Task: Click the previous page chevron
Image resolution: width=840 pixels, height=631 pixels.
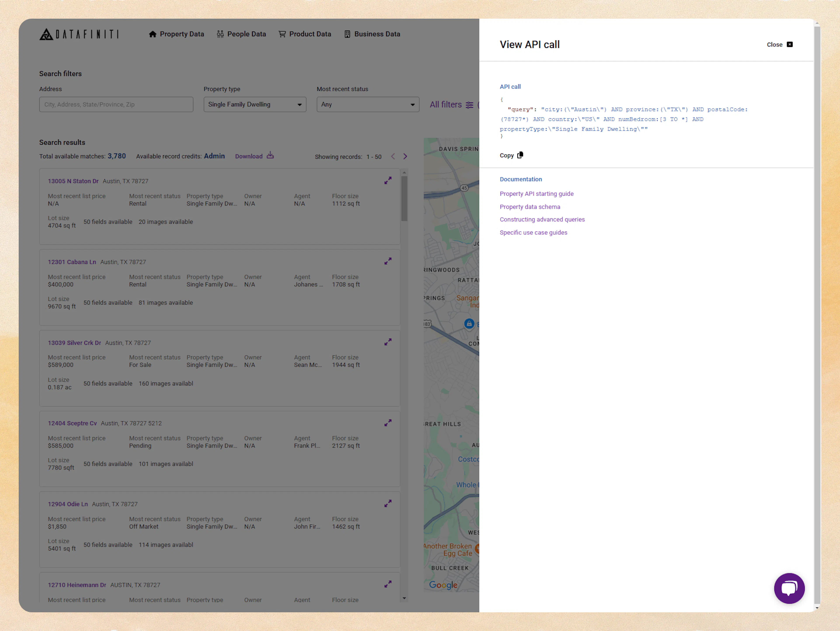Action: click(393, 156)
